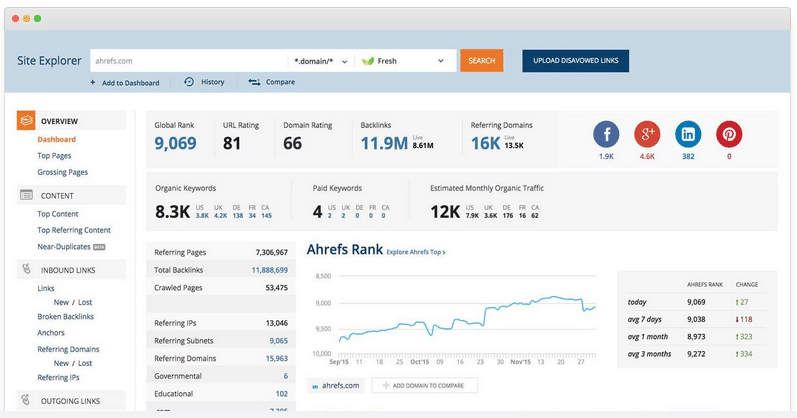Click the Facebook share count icon

point(606,134)
